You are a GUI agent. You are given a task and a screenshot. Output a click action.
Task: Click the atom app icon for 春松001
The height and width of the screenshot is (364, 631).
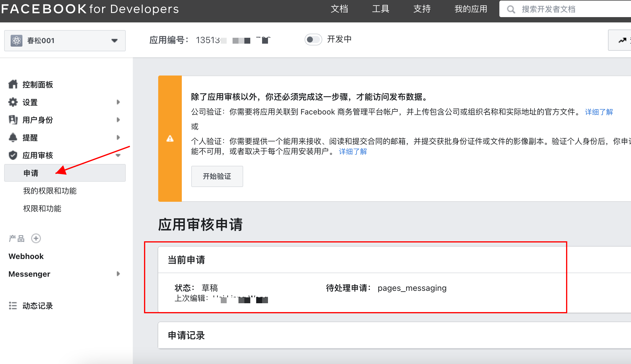pyautogui.click(x=17, y=40)
